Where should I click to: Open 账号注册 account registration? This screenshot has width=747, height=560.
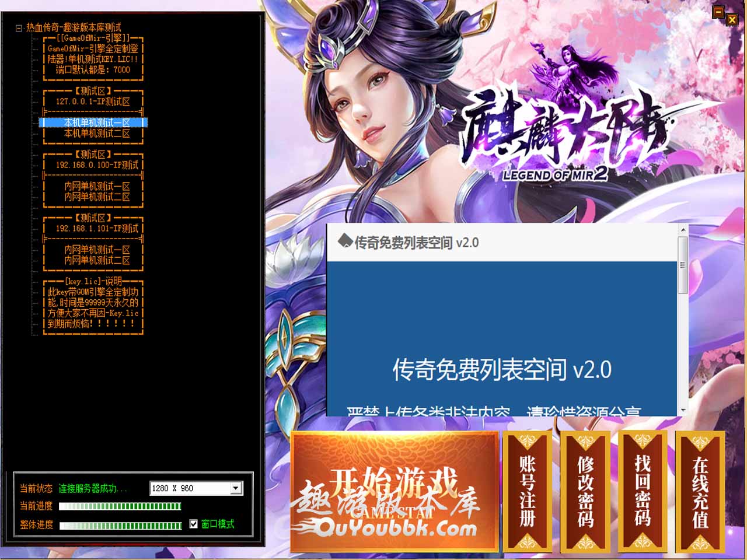pos(527,492)
